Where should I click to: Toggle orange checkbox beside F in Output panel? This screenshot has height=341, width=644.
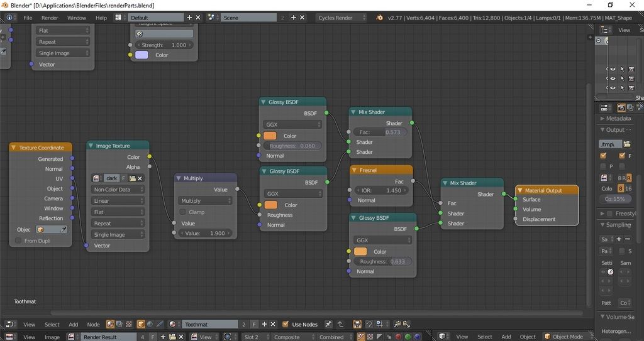tap(622, 156)
